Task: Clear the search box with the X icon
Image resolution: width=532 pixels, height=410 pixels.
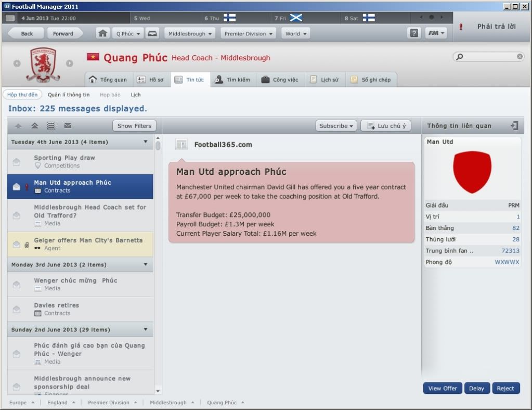Action: tap(520, 57)
